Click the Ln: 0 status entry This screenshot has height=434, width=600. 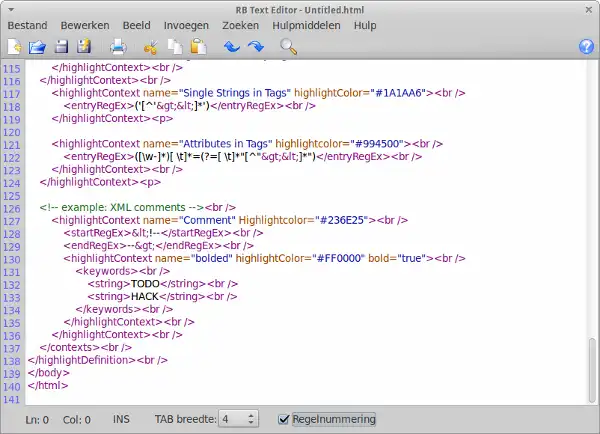(x=37, y=420)
